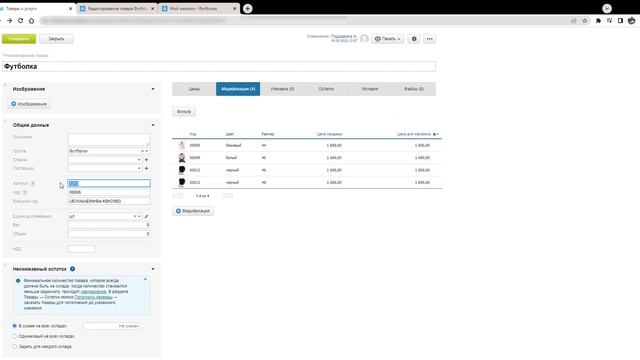Click the add Изображение button
Viewport: 640px width, 360px height.
(29, 104)
